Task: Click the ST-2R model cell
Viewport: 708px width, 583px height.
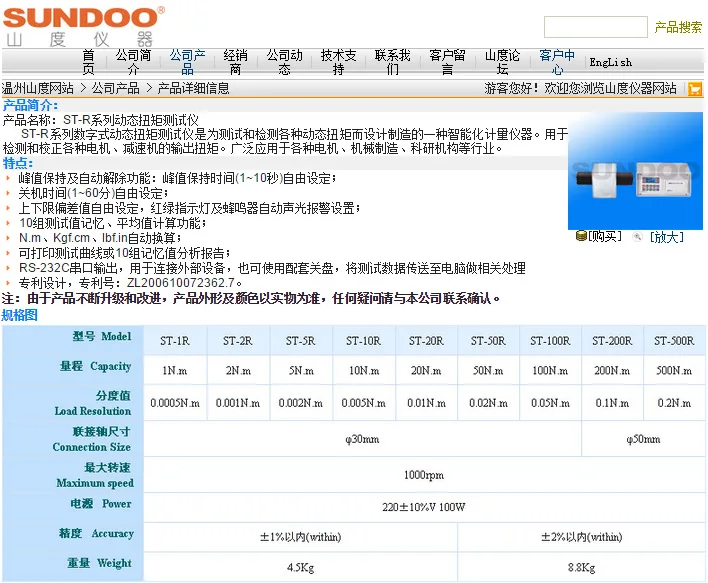Action: 238,340
